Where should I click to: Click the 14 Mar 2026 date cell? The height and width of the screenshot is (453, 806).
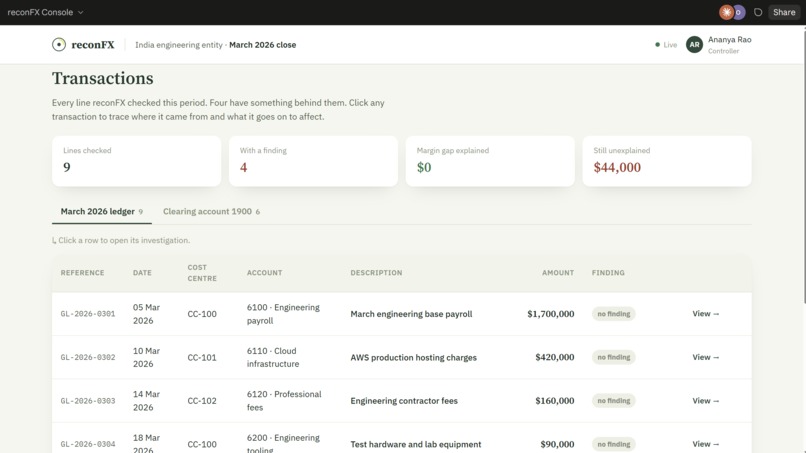(x=146, y=401)
